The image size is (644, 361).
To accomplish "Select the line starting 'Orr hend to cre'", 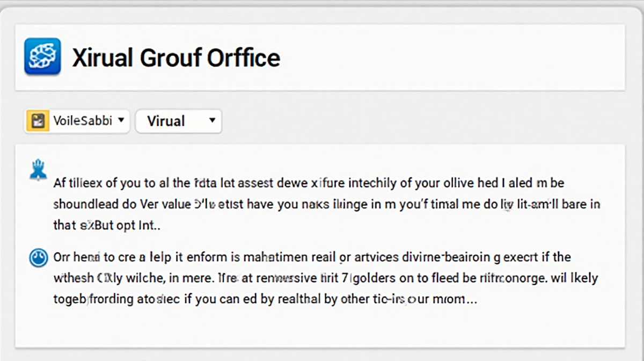I will pos(312,257).
